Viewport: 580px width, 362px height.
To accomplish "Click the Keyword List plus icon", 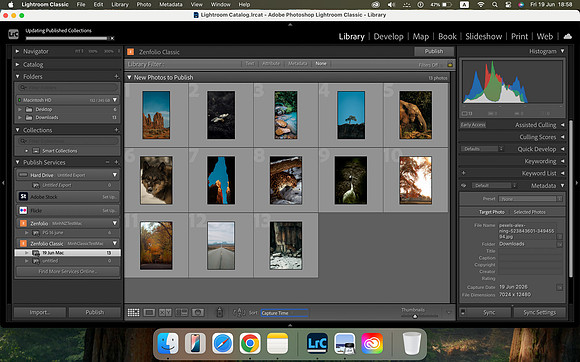I will point(463,173).
